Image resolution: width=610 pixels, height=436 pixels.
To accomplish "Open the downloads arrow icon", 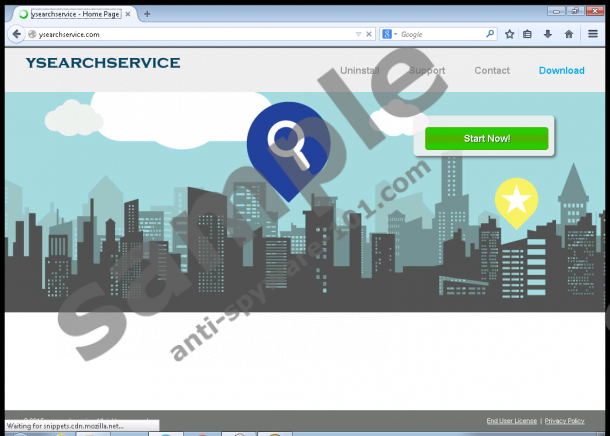I will [x=548, y=34].
